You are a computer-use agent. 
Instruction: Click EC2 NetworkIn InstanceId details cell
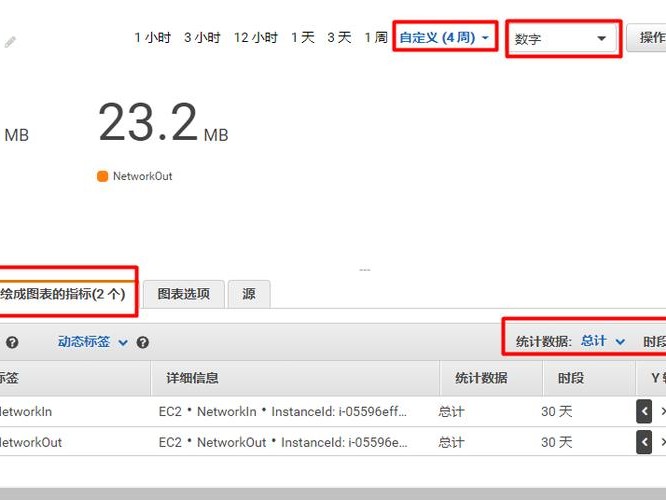pyautogui.click(x=282, y=412)
